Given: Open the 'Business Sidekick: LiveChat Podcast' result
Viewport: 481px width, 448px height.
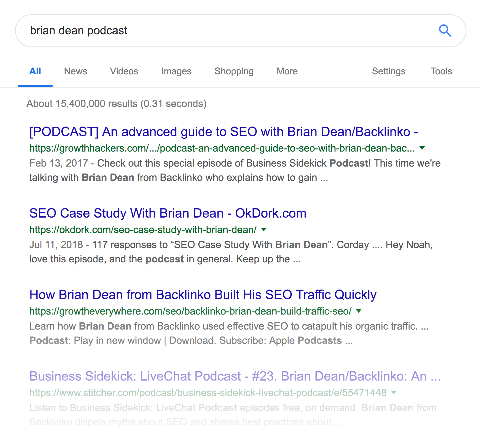Looking at the screenshot, I should (235, 376).
